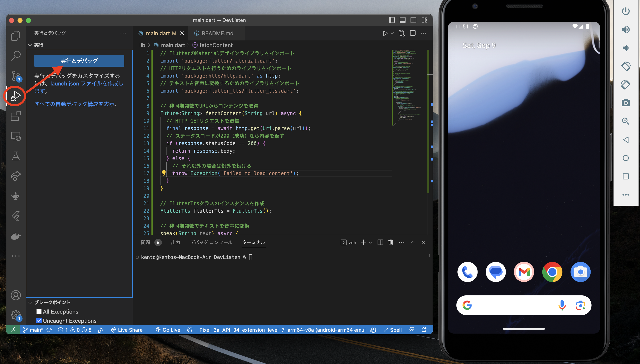Click the 実行とデバッグ blue button

(x=79, y=61)
